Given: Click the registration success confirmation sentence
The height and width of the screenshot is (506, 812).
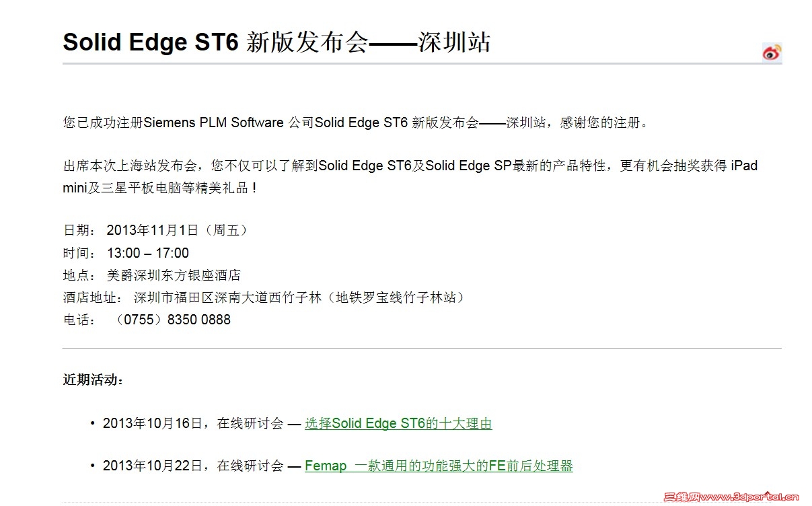Looking at the screenshot, I should (355, 123).
